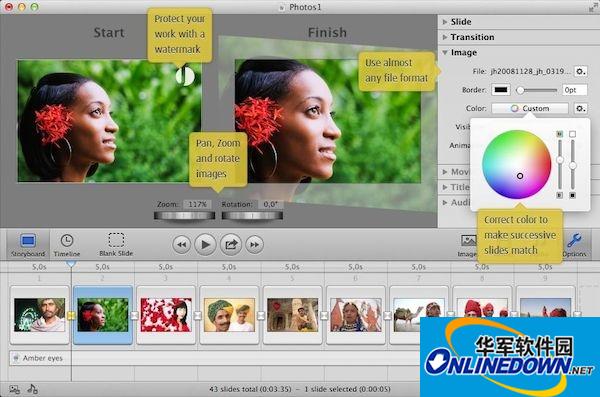Image resolution: width=600 pixels, height=397 pixels.
Task: Insert a Blank Slide
Action: pyautogui.click(x=116, y=245)
